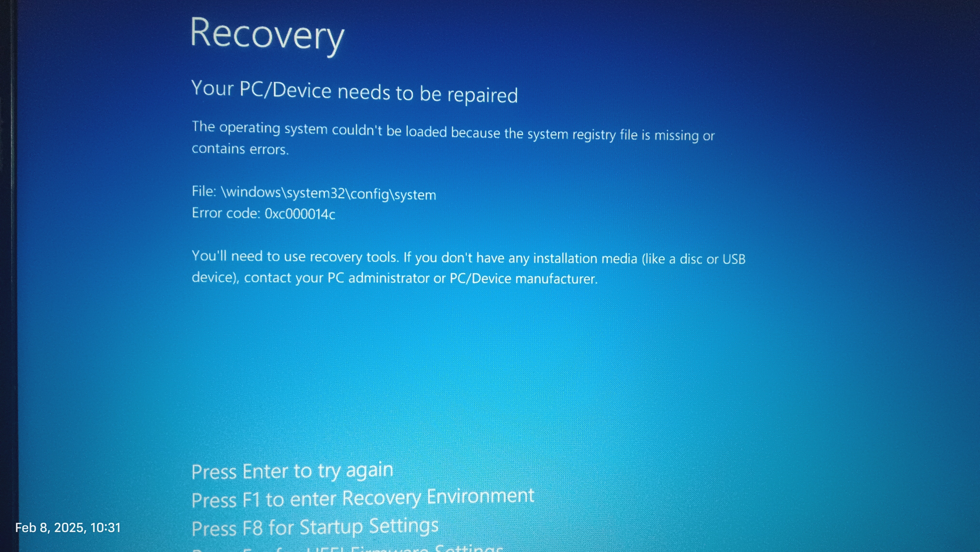Viewport: 980px width, 552px height.
Task: Click the 'Error code:' label
Action: (x=226, y=213)
